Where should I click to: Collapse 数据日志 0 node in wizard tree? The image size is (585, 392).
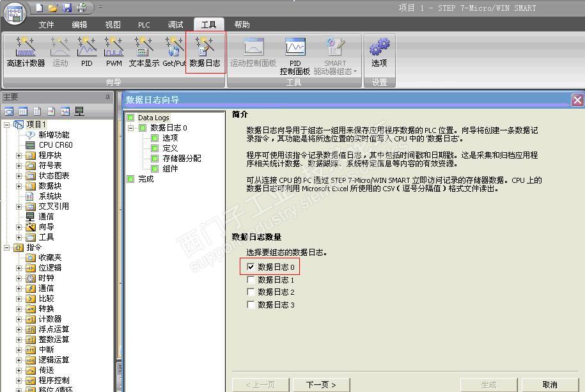130,128
